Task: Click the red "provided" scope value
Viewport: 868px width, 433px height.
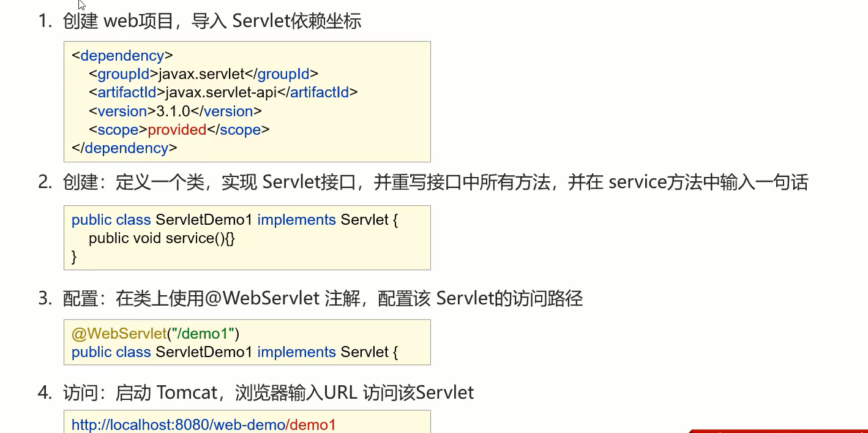Action: [177, 129]
